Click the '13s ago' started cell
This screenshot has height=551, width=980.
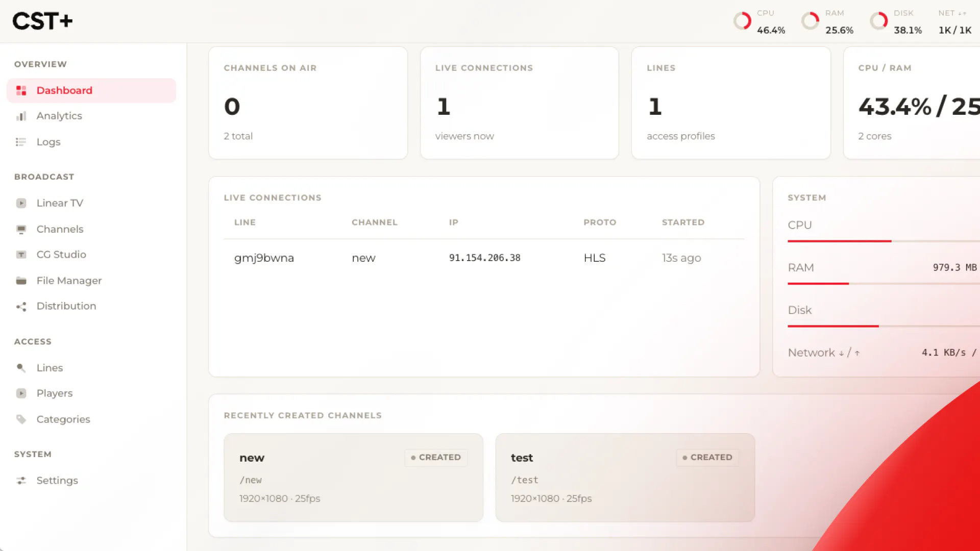[681, 258]
